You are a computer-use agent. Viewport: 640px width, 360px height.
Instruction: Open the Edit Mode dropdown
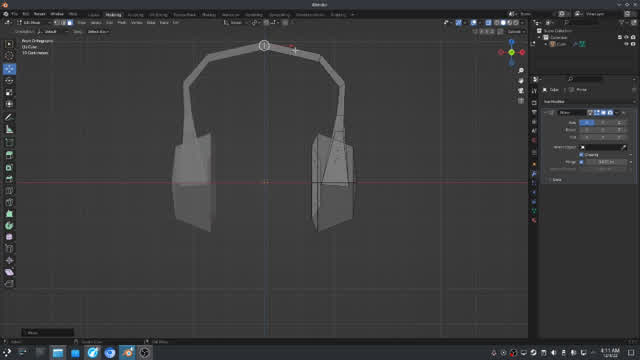[34, 23]
